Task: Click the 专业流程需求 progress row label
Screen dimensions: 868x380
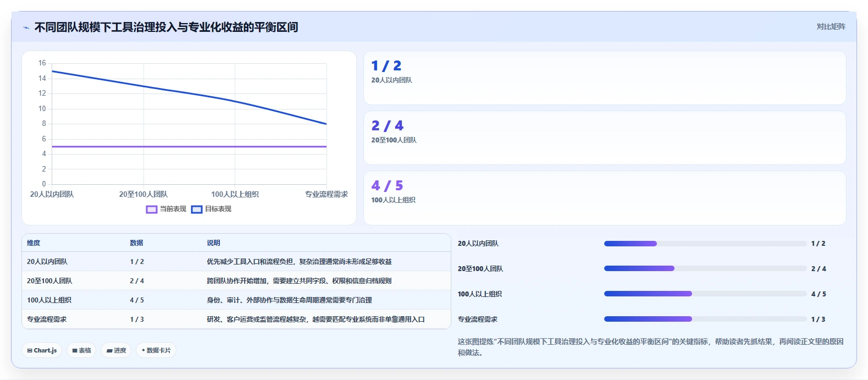Action: [478, 320]
